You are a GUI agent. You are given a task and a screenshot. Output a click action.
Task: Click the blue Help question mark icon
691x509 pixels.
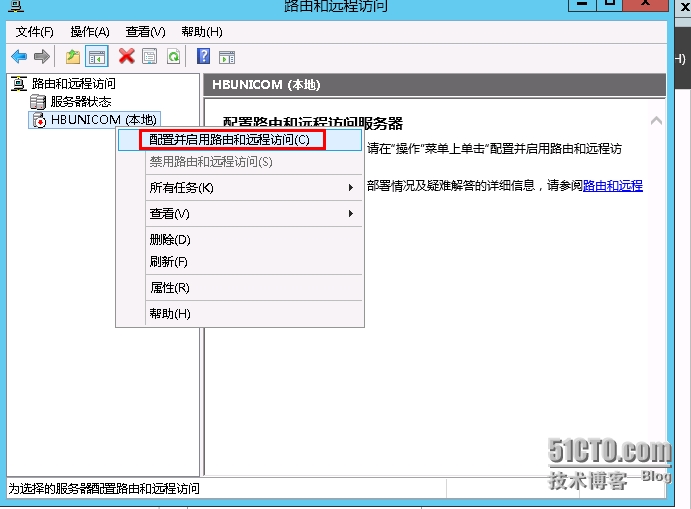click(x=203, y=56)
